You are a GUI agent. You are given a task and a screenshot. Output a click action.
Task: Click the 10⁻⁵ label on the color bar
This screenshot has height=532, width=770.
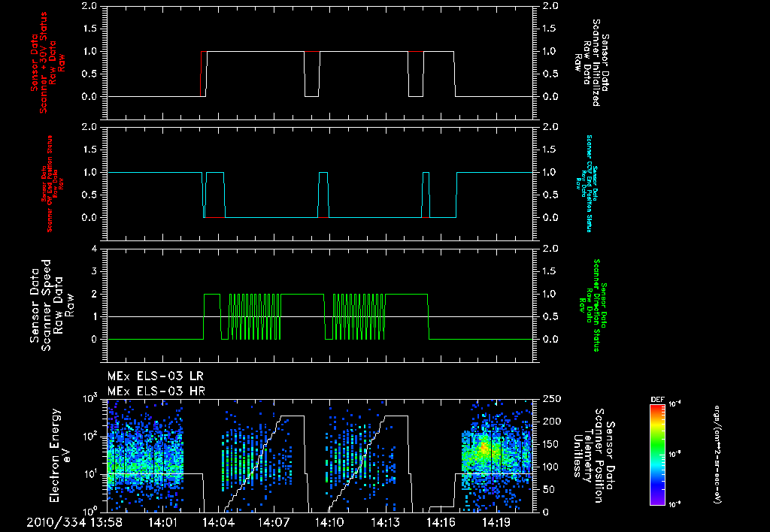pyautogui.click(x=675, y=455)
